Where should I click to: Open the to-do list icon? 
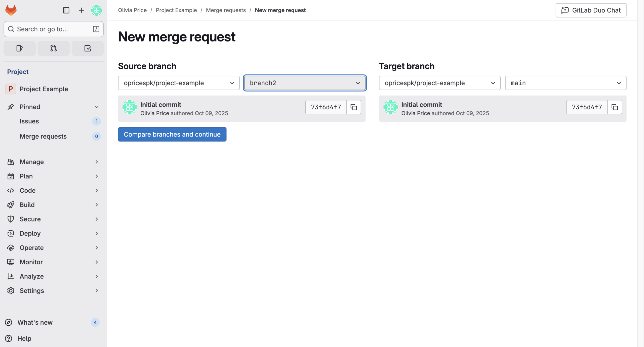[88, 48]
